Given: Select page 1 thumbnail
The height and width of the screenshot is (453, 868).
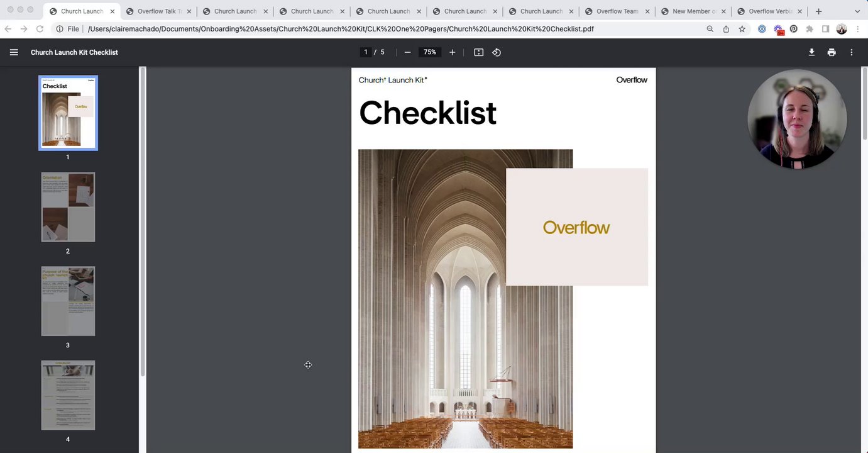Looking at the screenshot, I should pyautogui.click(x=68, y=113).
